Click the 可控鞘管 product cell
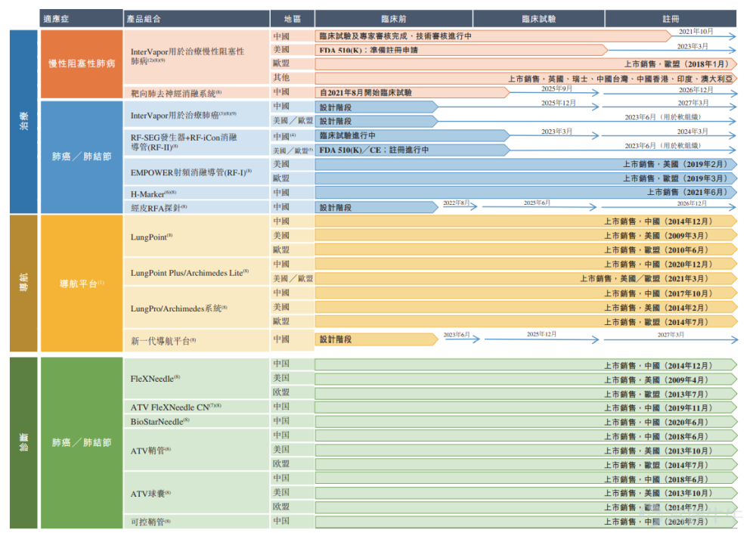The image size is (756, 539). (x=197, y=522)
